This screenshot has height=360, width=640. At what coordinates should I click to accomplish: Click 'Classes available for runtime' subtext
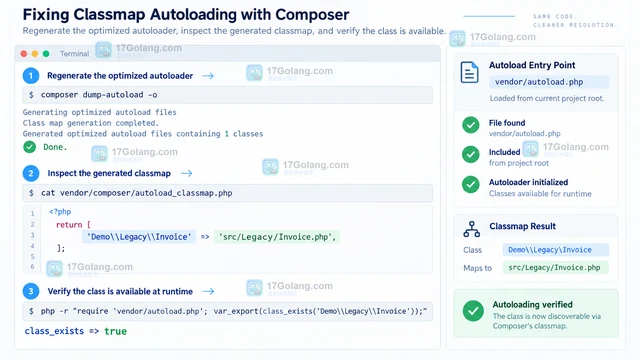coord(540,194)
